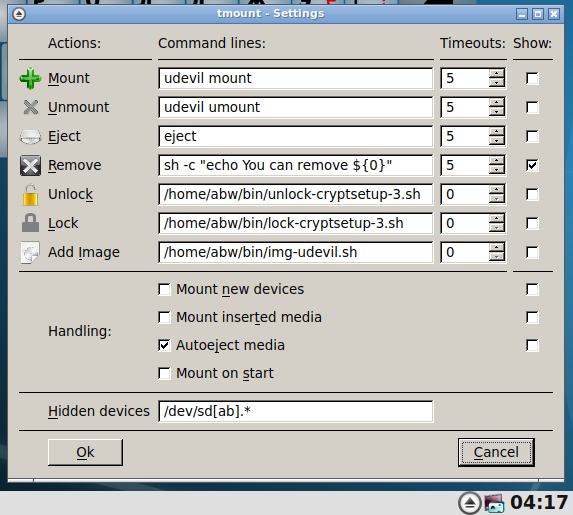Increase the Unlock timeout value
573x515 pixels.
pyautogui.click(x=496, y=190)
